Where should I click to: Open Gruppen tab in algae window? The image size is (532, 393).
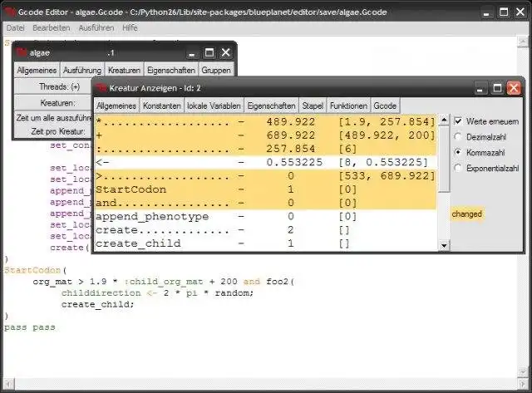click(x=216, y=70)
